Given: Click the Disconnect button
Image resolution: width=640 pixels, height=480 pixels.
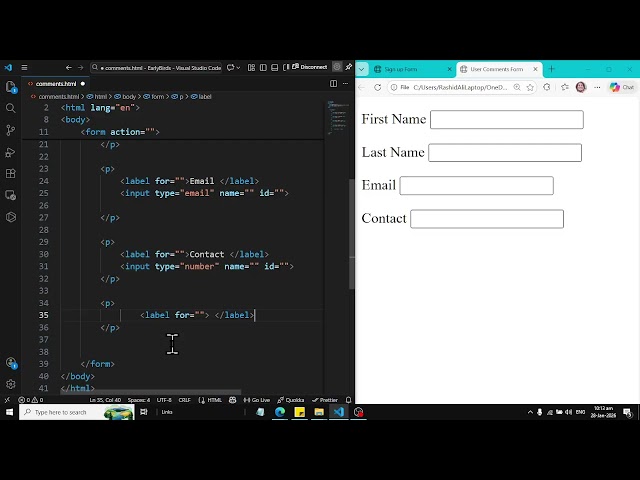Looking at the screenshot, I should tap(310, 67).
